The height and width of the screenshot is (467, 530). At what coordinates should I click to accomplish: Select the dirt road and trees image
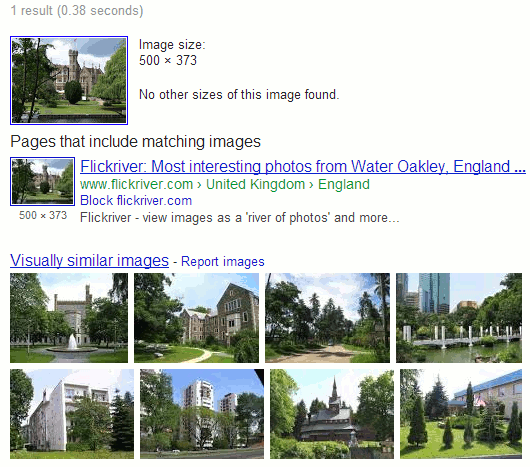[x=327, y=318]
